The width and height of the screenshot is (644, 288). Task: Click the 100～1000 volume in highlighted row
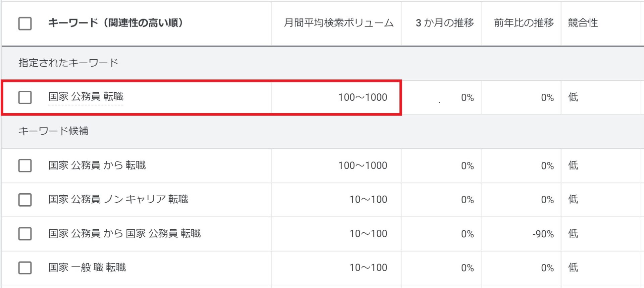363,97
